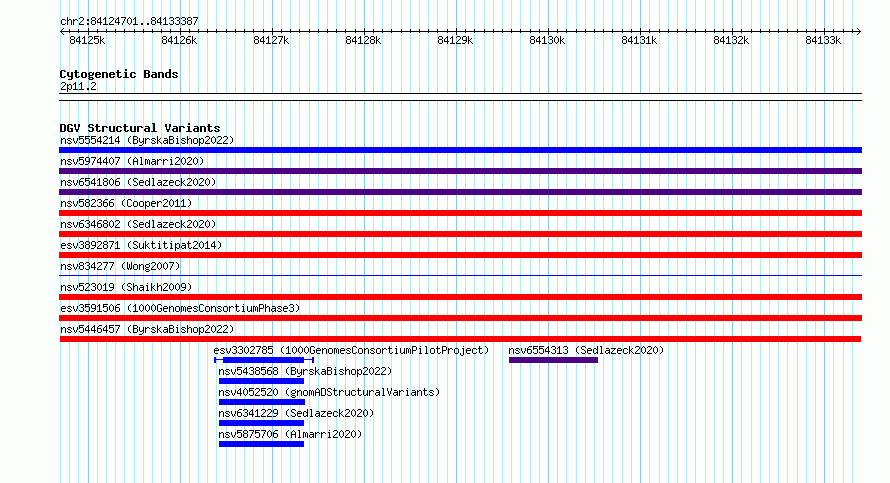Click the DGV Structural Variants track title
This screenshot has height=483, width=890.
point(140,128)
